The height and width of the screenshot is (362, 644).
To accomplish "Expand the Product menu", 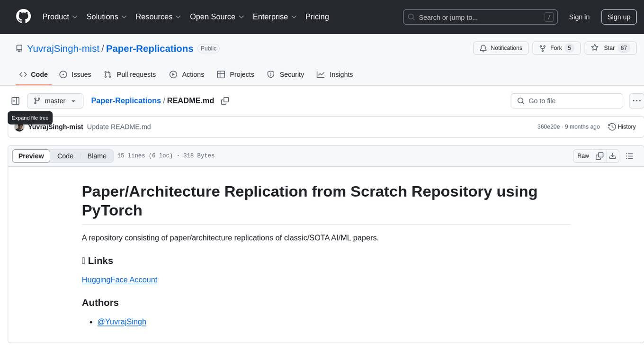I will point(60,17).
